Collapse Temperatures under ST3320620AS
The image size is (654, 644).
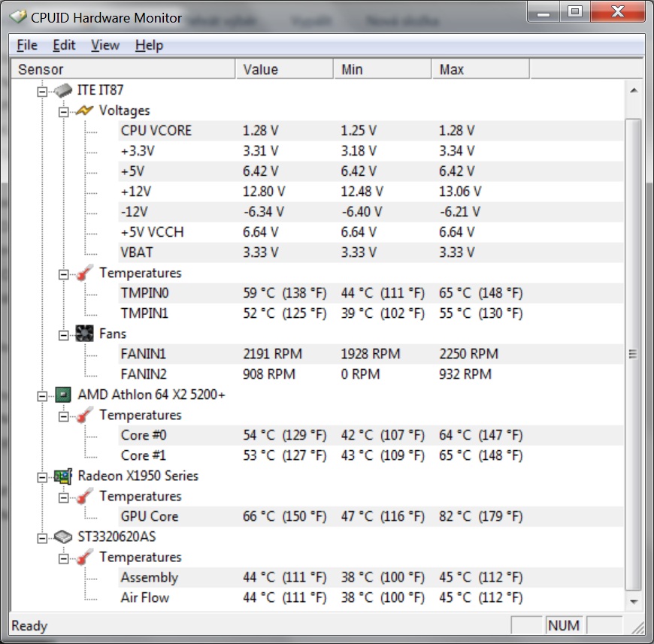(63, 558)
